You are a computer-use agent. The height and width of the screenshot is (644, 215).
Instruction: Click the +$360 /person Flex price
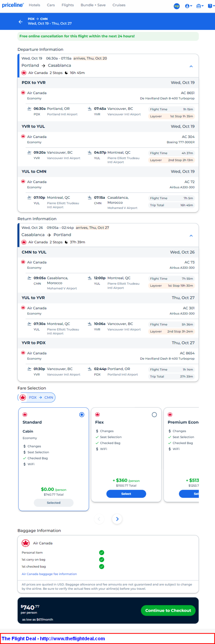pos(126,480)
